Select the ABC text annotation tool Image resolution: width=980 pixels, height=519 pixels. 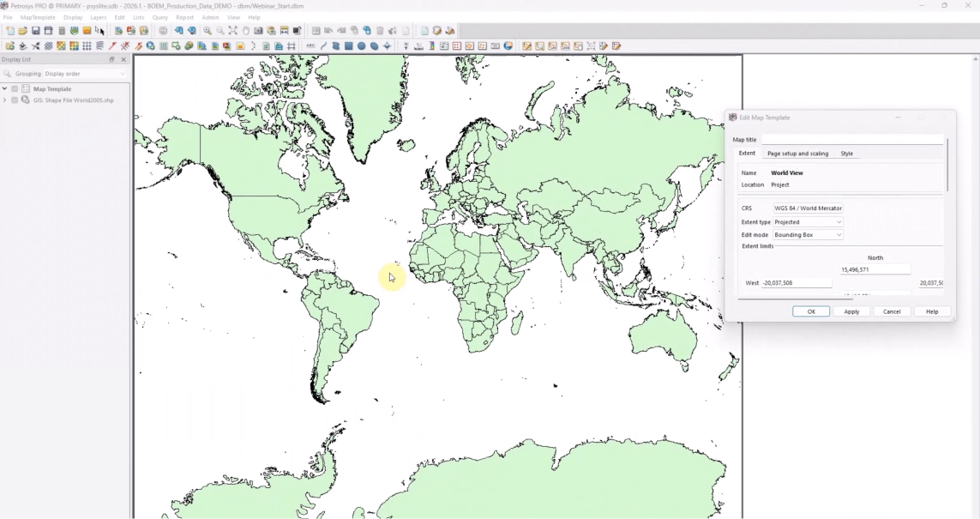310,46
